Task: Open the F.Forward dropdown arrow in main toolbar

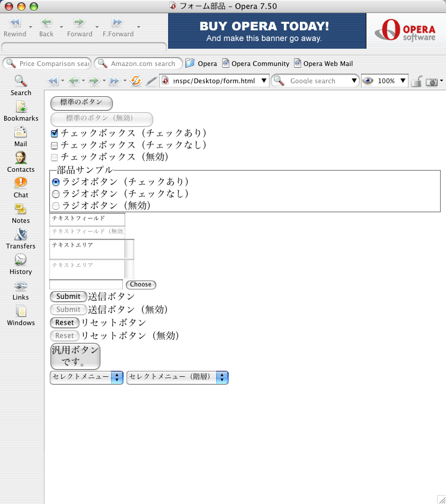Action: (139, 27)
